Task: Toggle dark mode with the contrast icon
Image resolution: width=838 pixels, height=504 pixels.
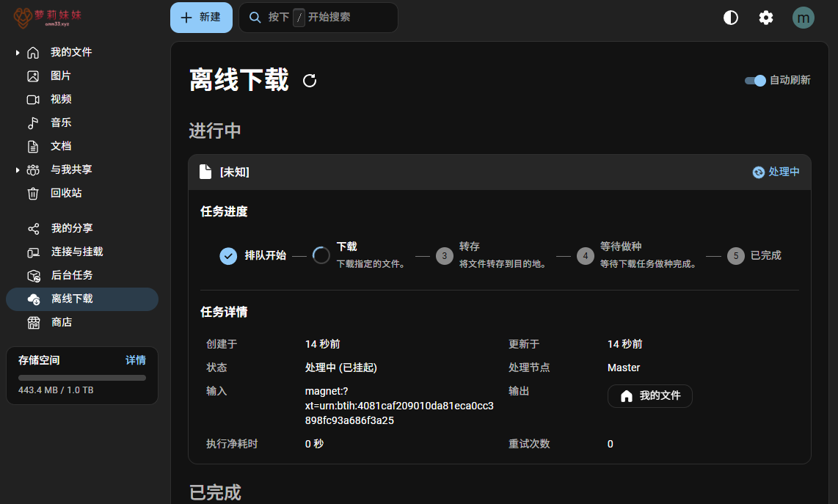Action: click(731, 18)
